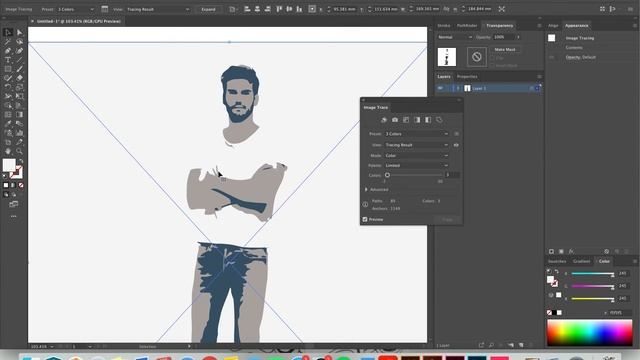This screenshot has width=640, height=360.
Task: Click the Outline preset icon in Image Trace
Action: (x=439, y=120)
